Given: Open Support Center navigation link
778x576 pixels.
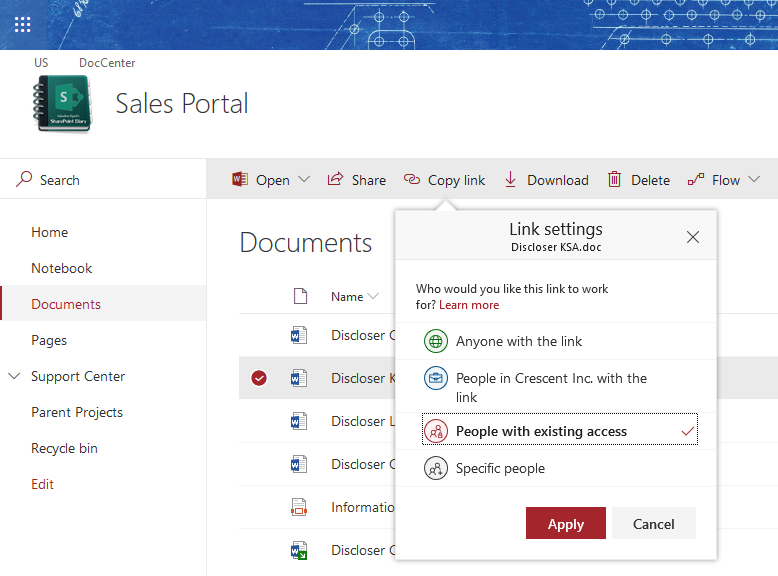Looking at the screenshot, I should coord(78,377).
